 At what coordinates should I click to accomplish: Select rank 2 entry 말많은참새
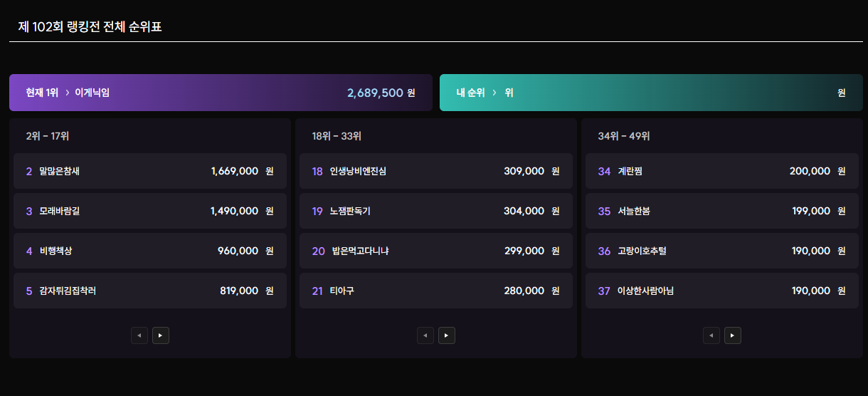coord(150,171)
